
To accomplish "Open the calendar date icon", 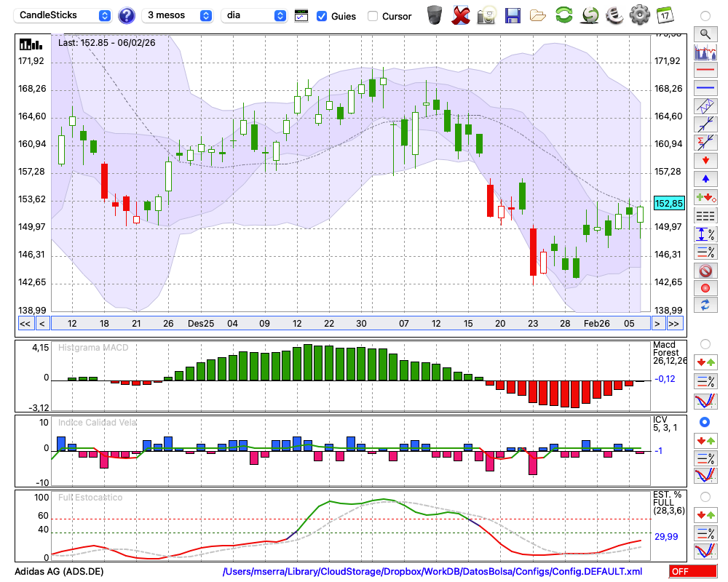I will pyautogui.click(x=665, y=15).
